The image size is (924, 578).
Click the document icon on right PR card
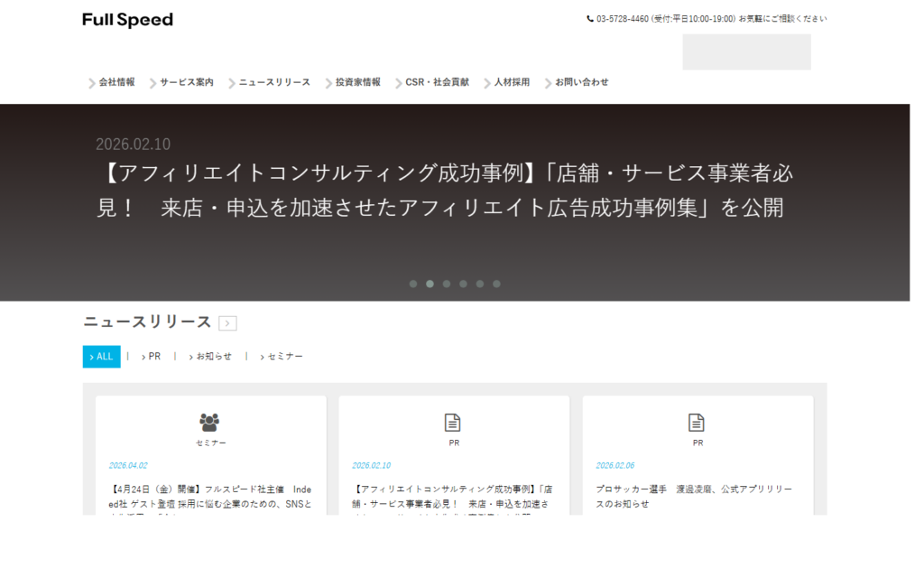click(697, 422)
